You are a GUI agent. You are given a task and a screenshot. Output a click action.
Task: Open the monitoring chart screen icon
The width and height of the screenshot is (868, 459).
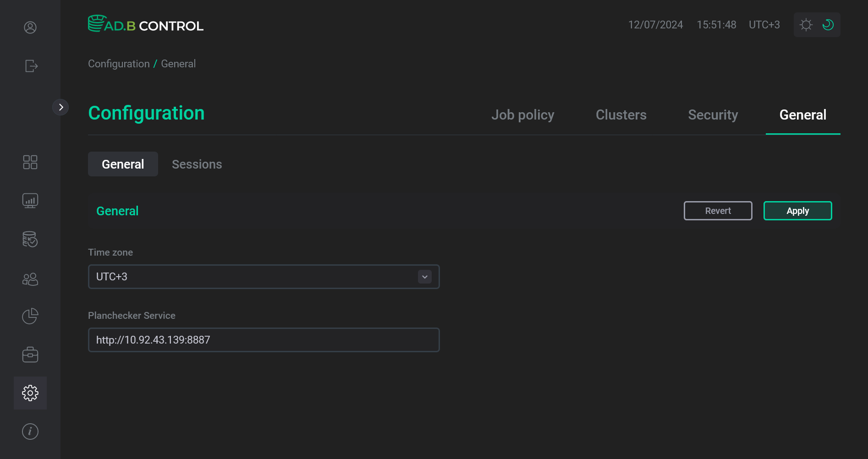[x=30, y=201]
